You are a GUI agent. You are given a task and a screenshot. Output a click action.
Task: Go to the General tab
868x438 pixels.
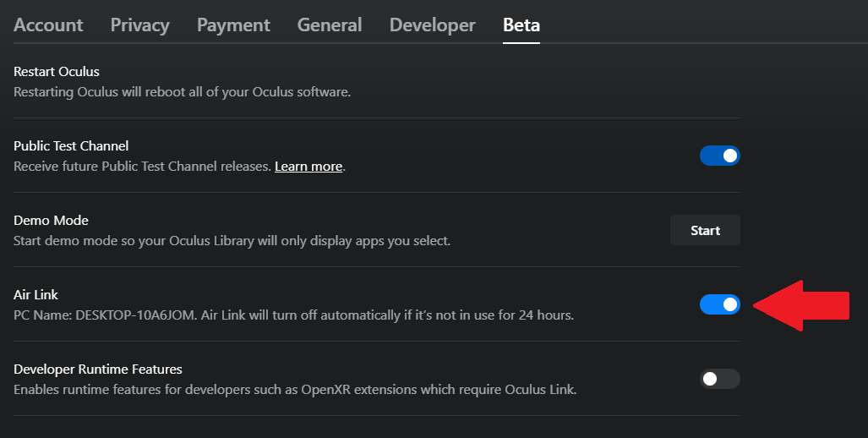pyautogui.click(x=330, y=25)
